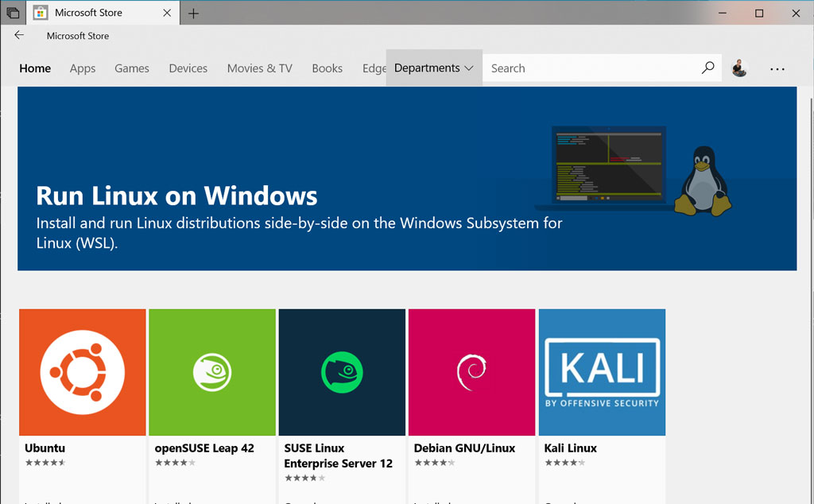
Task: Switch to the Devices tab
Action: tap(188, 68)
